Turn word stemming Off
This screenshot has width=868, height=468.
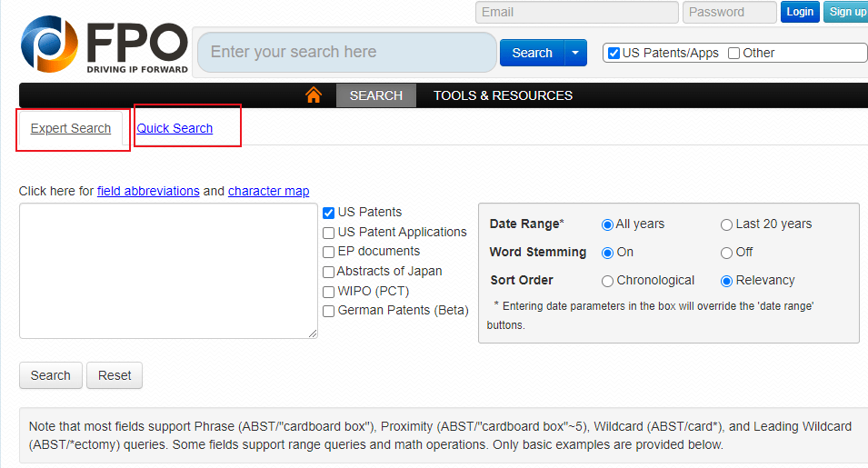point(726,253)
